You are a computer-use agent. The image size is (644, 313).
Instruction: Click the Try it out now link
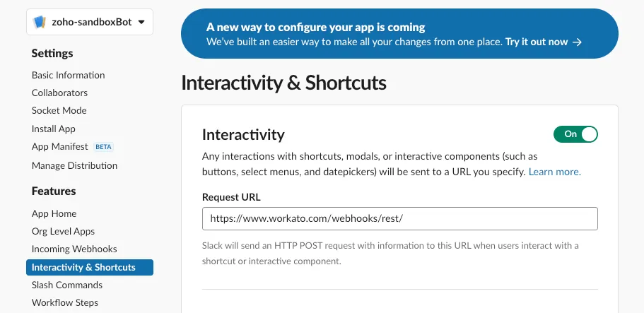click(537, 42)
